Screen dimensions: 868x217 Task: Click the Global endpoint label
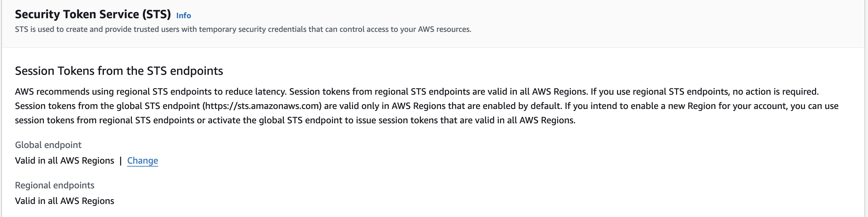pos(48,145)
